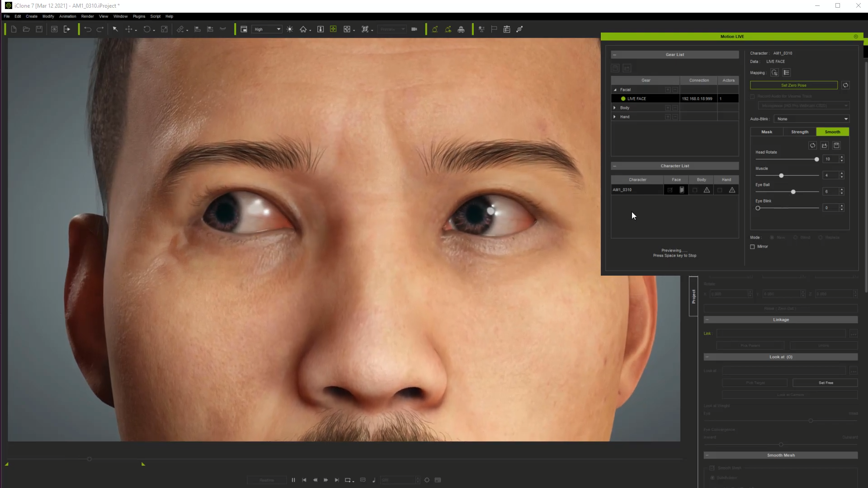
Task: Toggle the Mirror checkbox
Action: click(x=752, y=247)
